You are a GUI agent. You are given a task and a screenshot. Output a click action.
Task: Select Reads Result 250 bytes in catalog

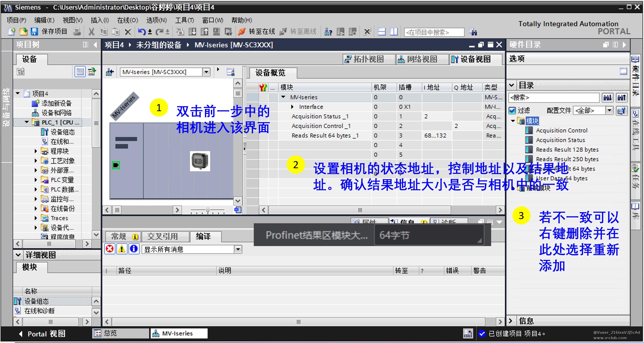click(567, 159)
